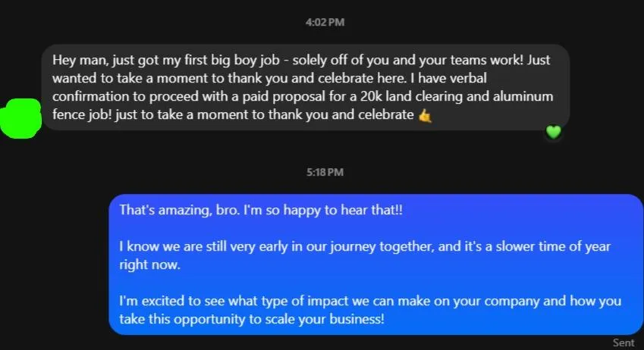Click the line "confirmation to proceed with a paid proposal"
The image size is (644, 350).
[303, 96]
